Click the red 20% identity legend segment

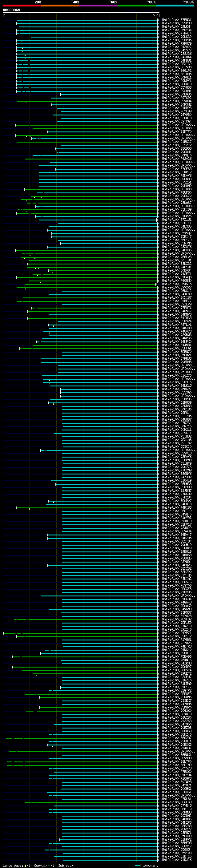(x=22, y=6)
